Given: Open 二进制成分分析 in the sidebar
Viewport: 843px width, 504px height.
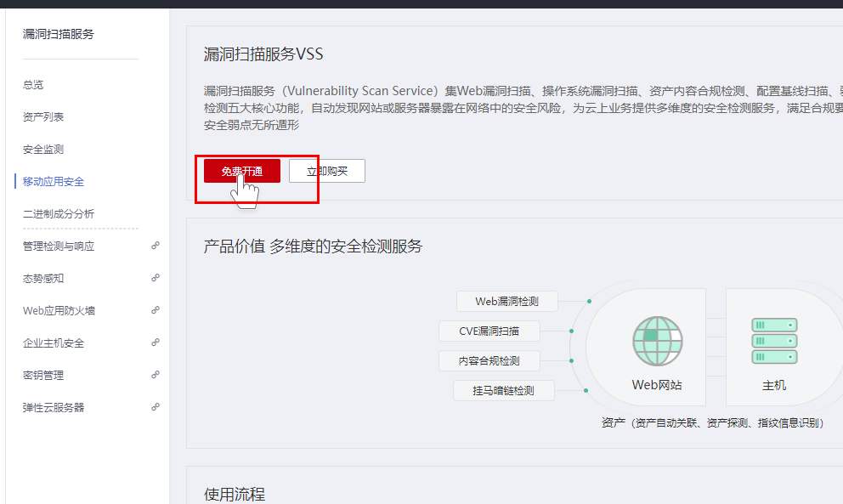Looking at the screenshot, I should point(58,213).
